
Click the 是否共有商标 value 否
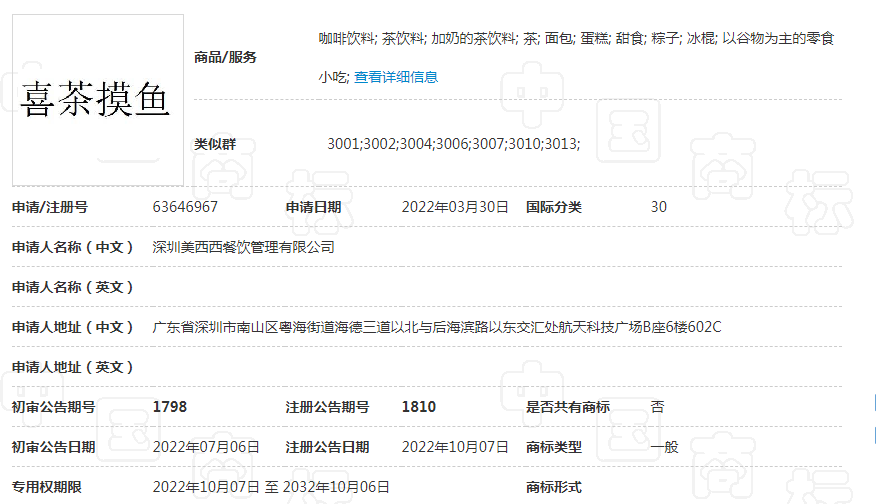pyautogui.click(x=657, y=407)
